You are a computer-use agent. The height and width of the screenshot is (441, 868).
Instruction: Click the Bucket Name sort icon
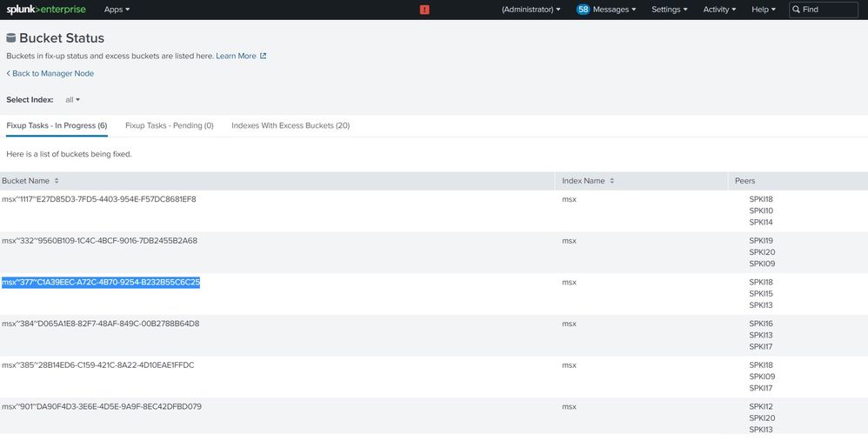[57, 181]
